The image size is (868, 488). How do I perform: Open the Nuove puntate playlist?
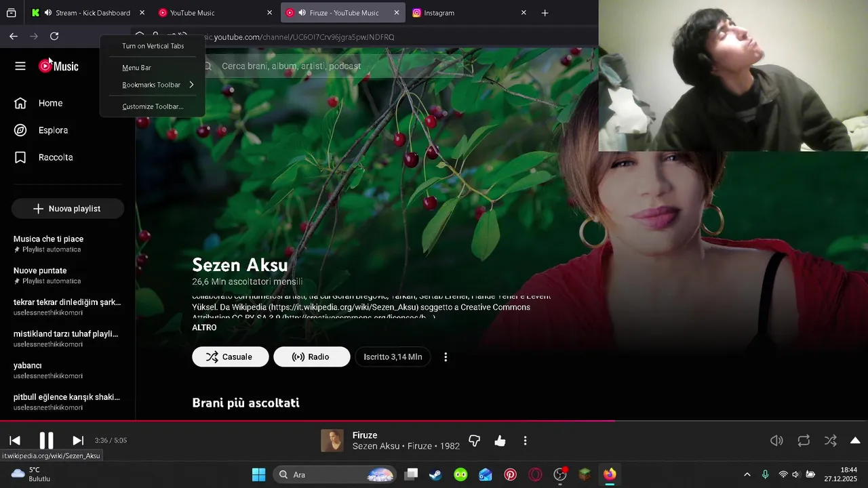(67, 275)
